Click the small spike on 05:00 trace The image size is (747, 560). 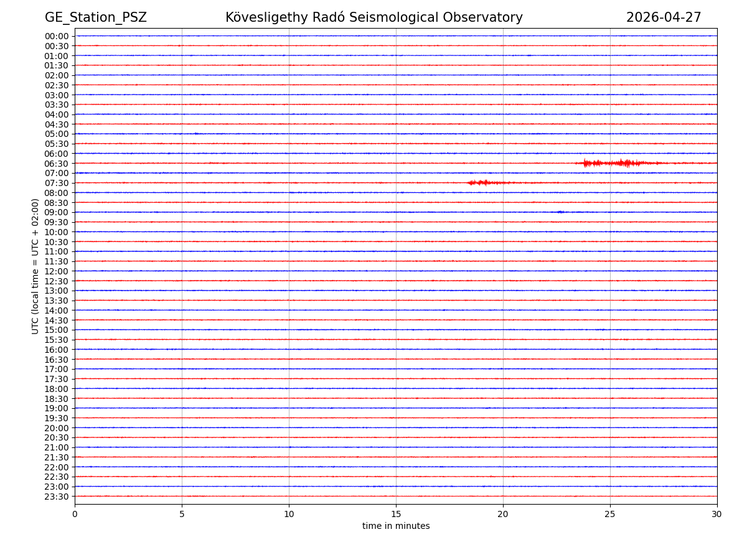(196, 133)
